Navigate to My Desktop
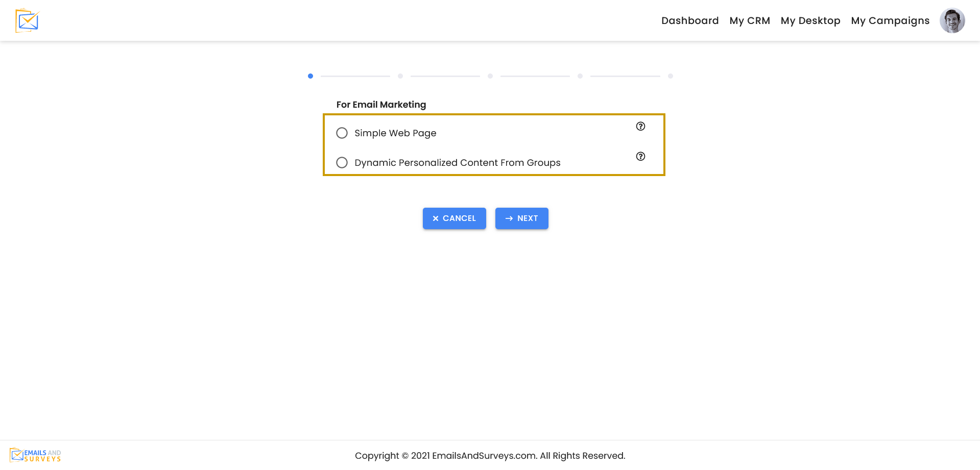Screen dimensions: 980x470 pyautogui.click(x=810, y=20)
